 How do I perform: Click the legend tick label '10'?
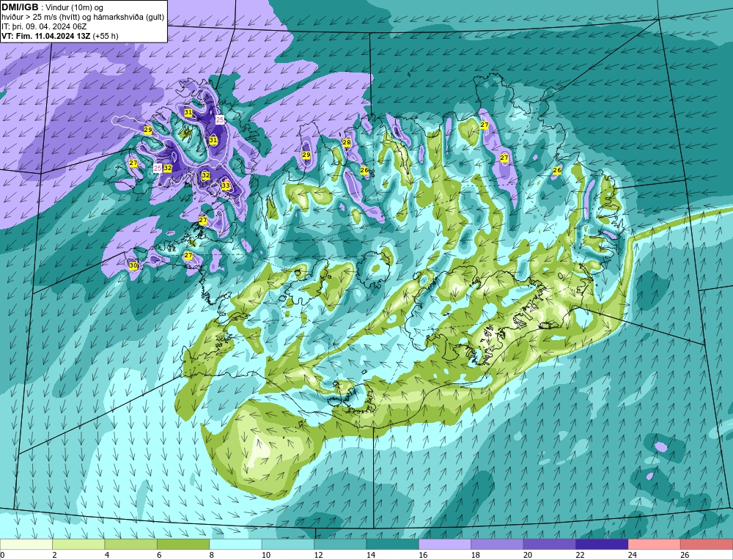[x=266, y=555]
